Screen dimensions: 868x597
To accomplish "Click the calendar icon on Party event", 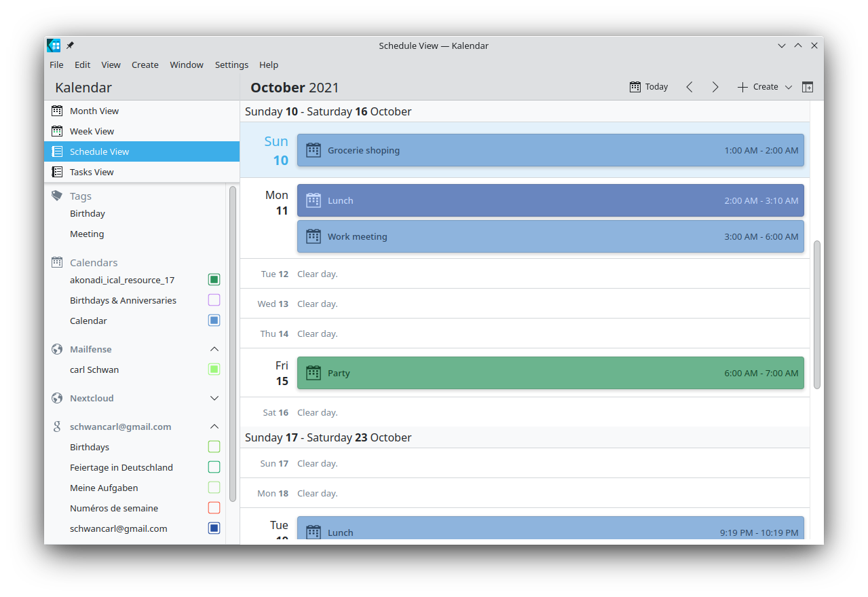I will click(x=313, y=373).
